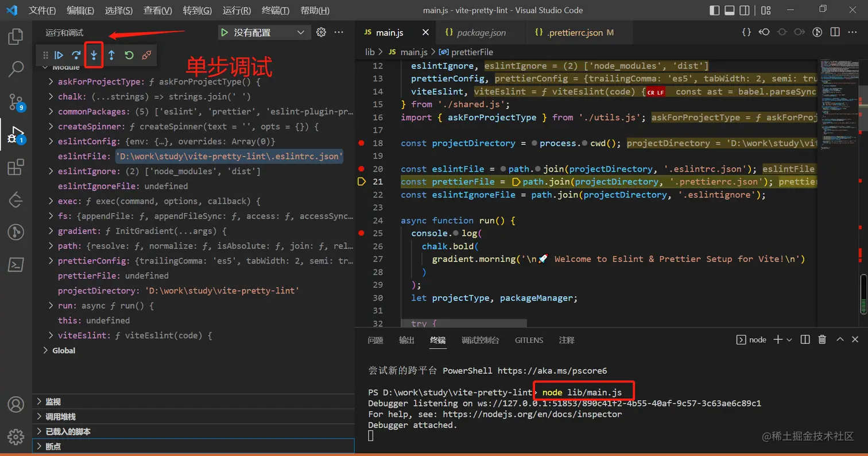Delete the node terminal with trash icon
The width and height of the screenshot is (868, 456).
822,340
